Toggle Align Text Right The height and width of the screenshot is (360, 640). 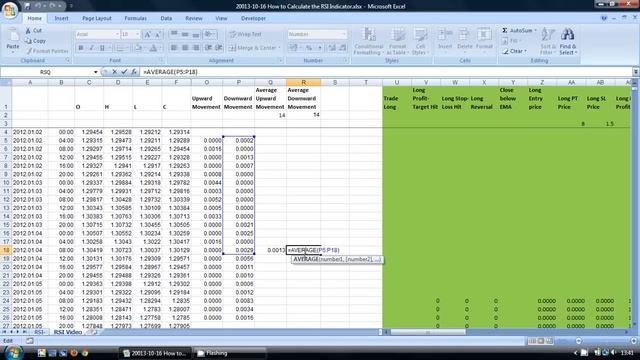pyautogui.click(x=196, y=48)
